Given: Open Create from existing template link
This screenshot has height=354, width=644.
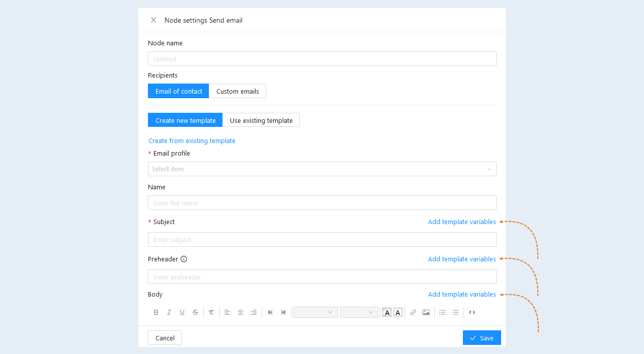Looking at the screenshot, I should click(x=192, y=140).
